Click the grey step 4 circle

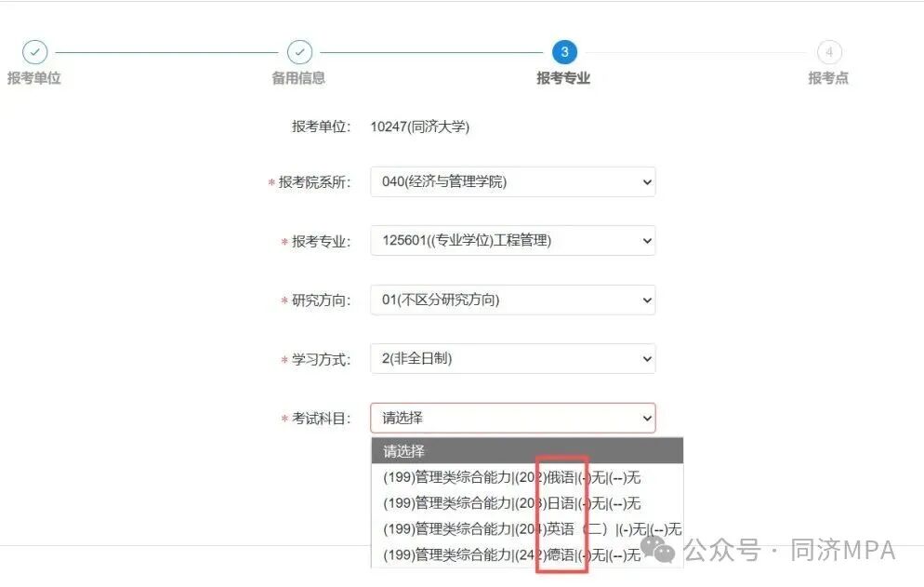click(x=828, y=52)
